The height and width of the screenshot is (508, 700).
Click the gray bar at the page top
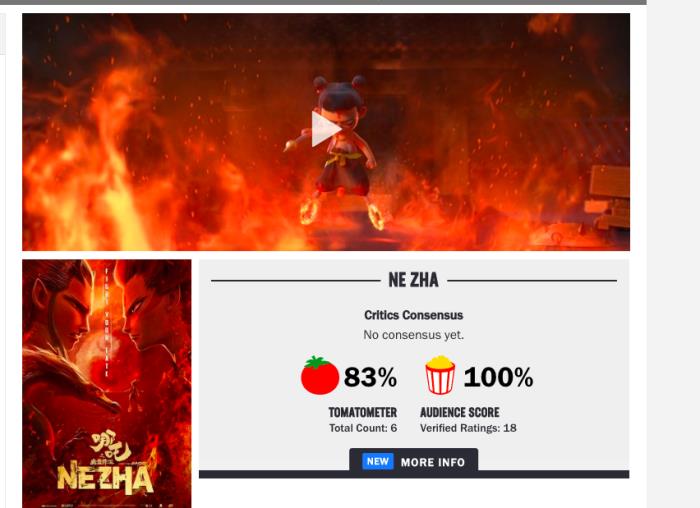point(323,2)
